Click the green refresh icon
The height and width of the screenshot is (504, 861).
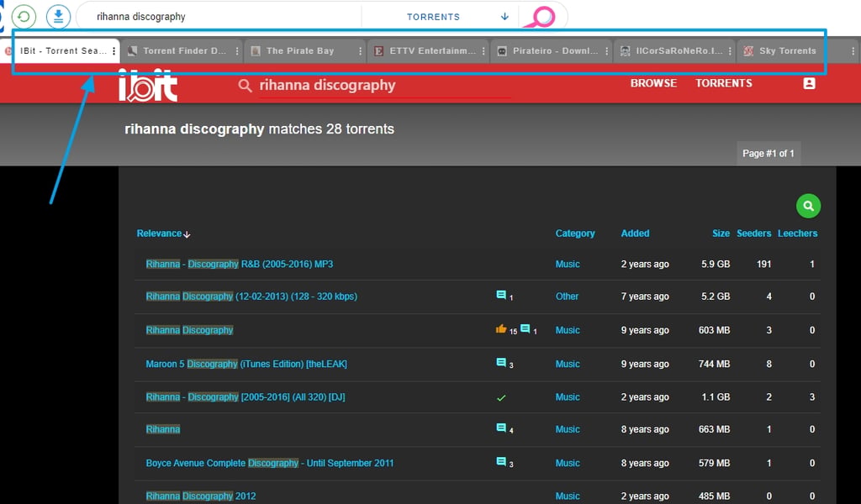click(24, 17)
